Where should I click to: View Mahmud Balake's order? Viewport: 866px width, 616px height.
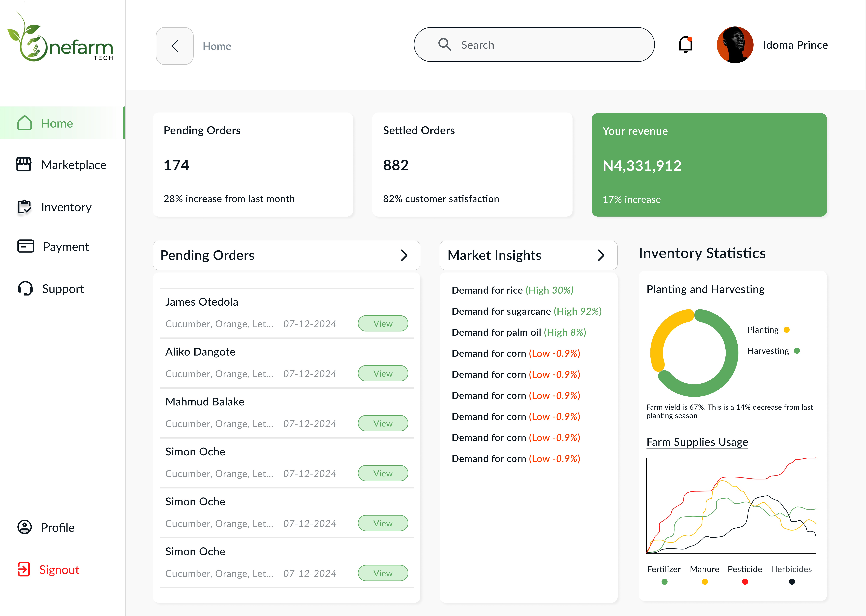pos(383,423)
